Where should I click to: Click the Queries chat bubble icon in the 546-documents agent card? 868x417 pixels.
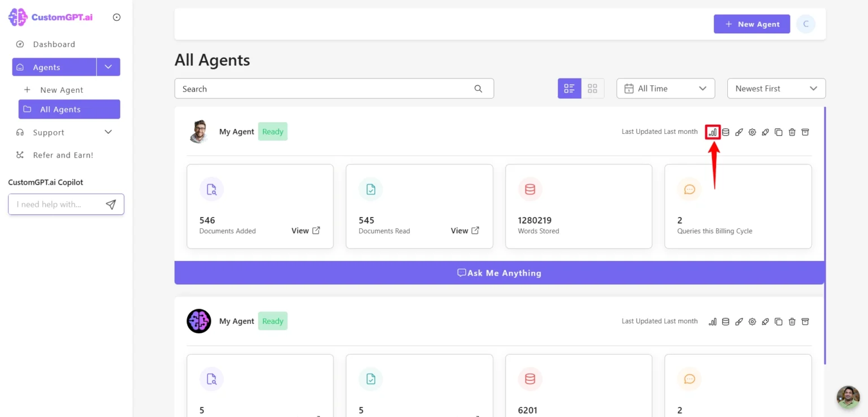[689, 190]
